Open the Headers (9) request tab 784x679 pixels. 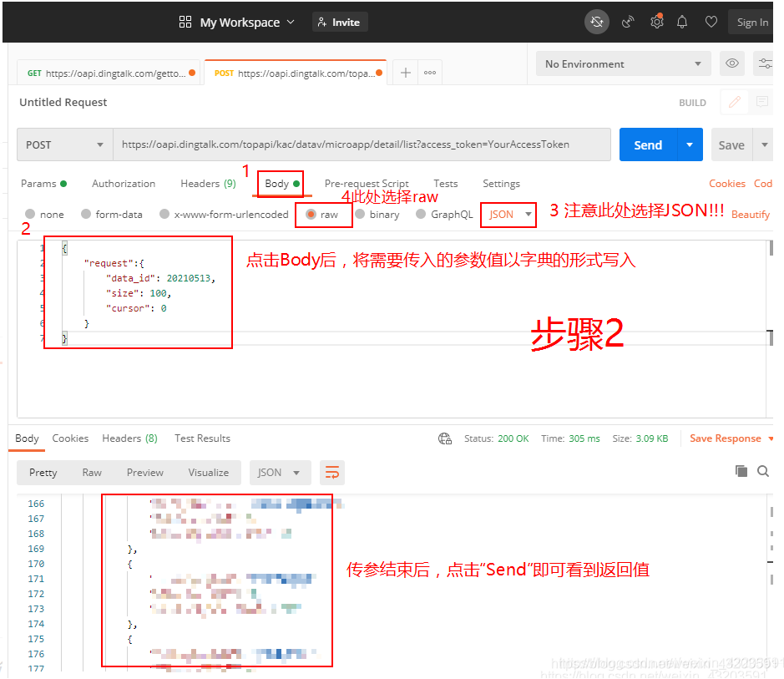tap(208, 184)
